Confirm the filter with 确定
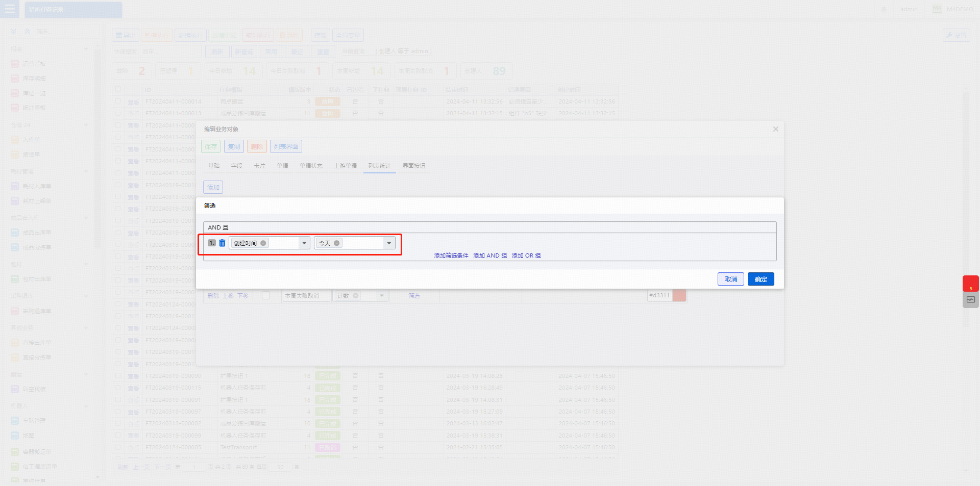The height and width of the screenshot is (486, 980). [x=761, y=279]
